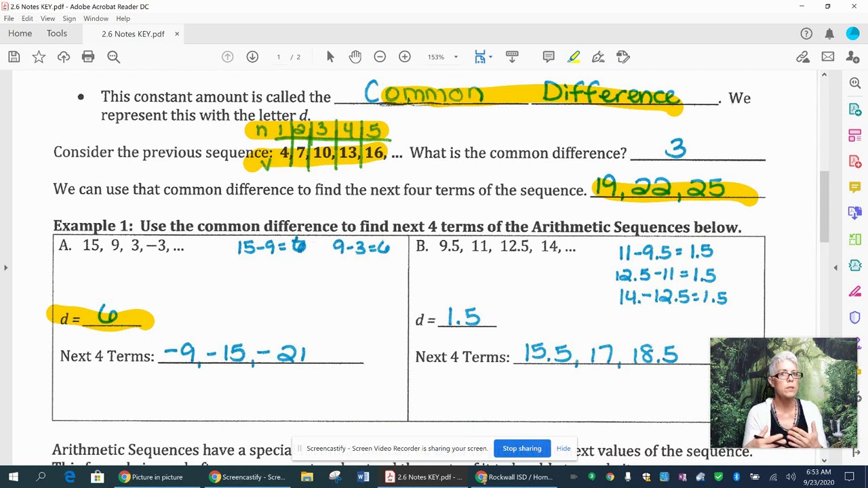The height and width of the screenshot is (488, 868).
Task: Open the View menu
Action: click(47, 18)
